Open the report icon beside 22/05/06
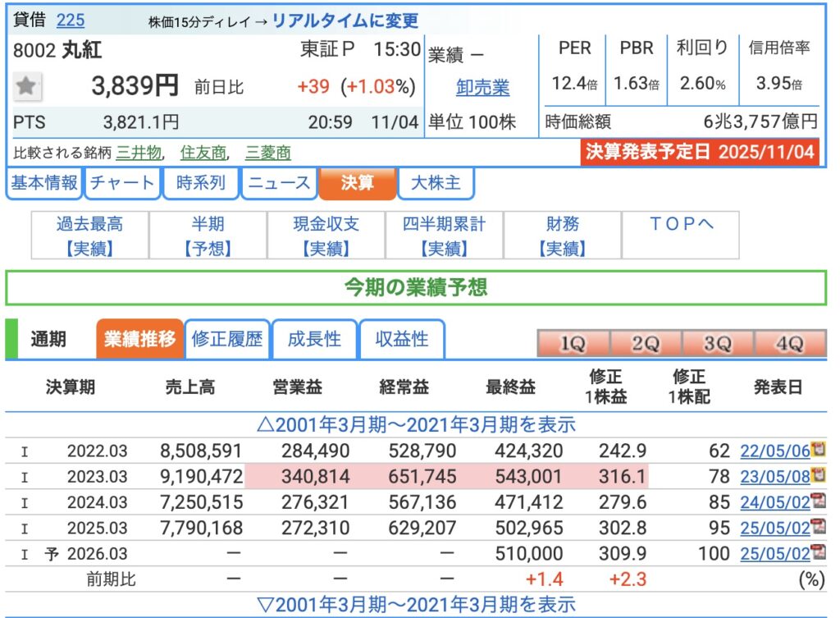This screenshot has height=618, width=840. (x=817, y=449)
